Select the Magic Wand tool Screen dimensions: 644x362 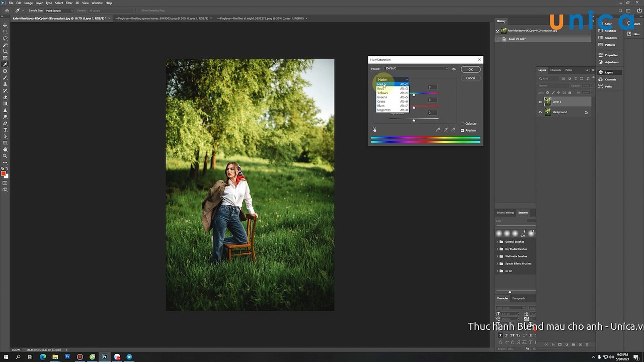6,45
